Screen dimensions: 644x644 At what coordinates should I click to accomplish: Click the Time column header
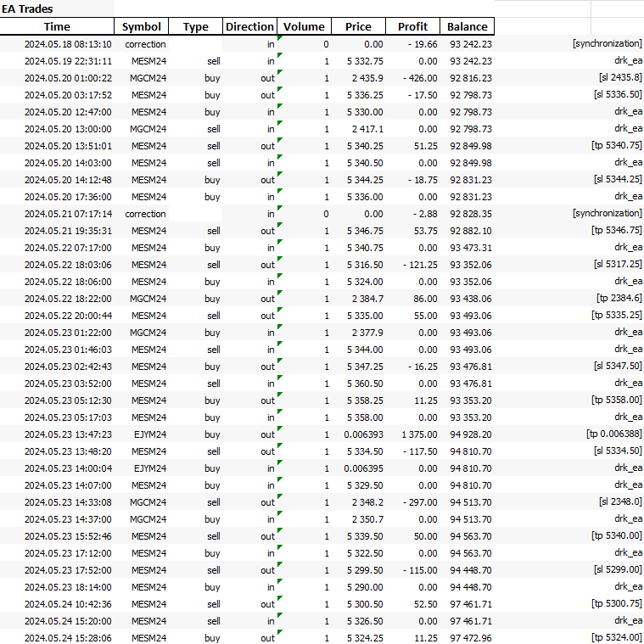(x=57, y=26)
